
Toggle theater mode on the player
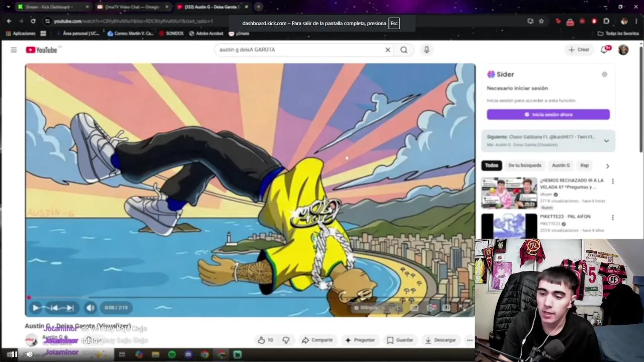(447, 308)
